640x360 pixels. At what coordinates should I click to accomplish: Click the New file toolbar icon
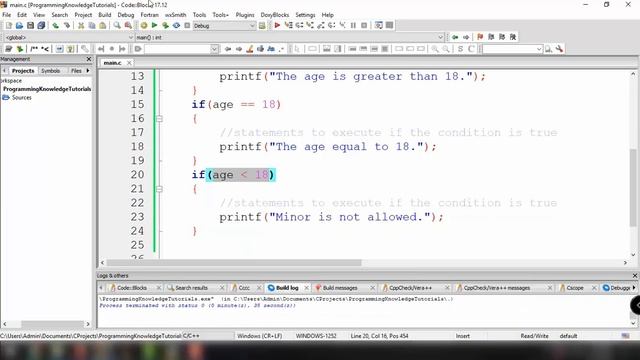[x=9, y=25]
